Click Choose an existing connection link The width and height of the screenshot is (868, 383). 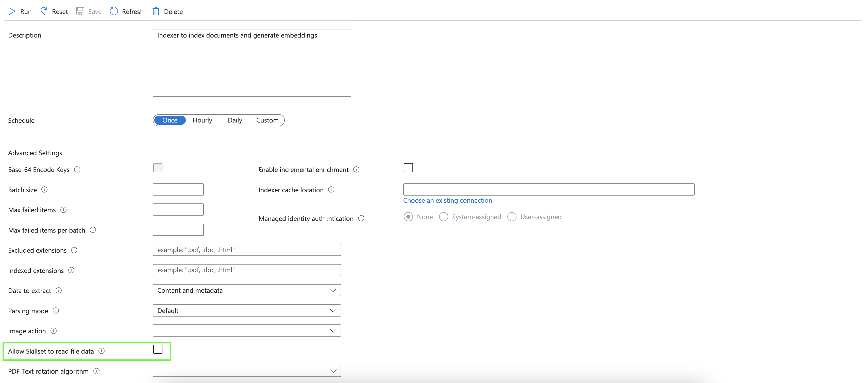pyautogui.click(x=447, y=200)
